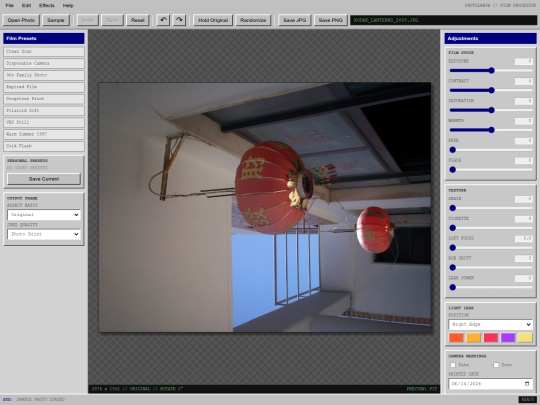Apply the Disposable Camera preset
Viewport: 540px width, 405px height.
click(x=44, y=63)
